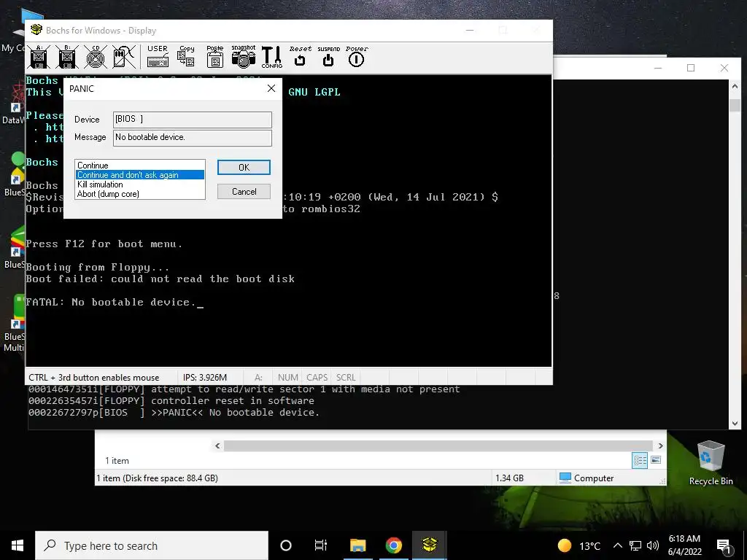Select 'Kill simulation' in the list
This screenshot has width=747, height=560.
pyautogui.click(x=140, y=184)
